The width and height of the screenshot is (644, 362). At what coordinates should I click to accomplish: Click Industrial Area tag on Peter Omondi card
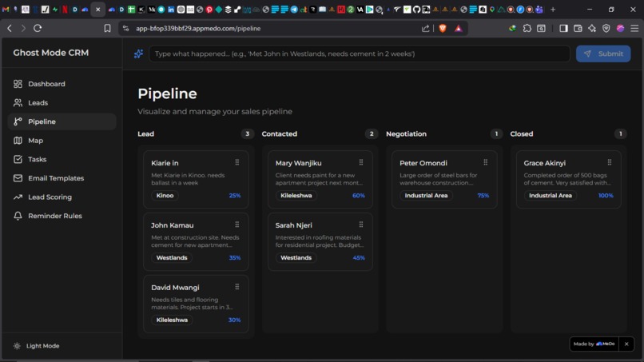click(426, 196)
